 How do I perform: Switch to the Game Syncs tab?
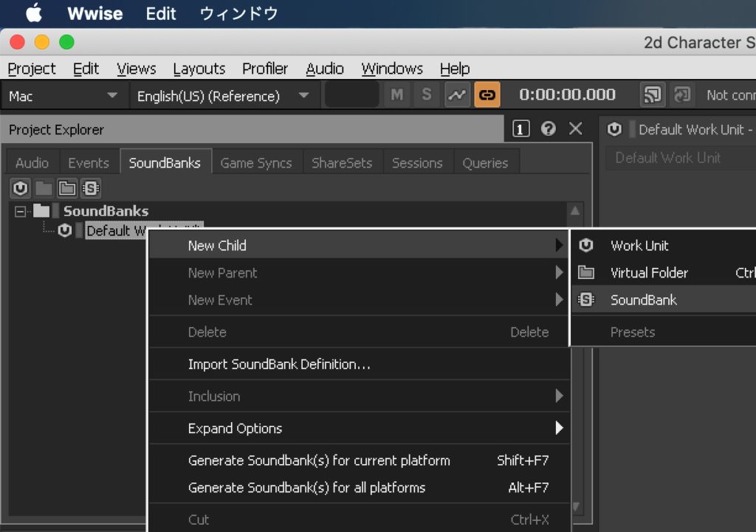coord(256,163)
